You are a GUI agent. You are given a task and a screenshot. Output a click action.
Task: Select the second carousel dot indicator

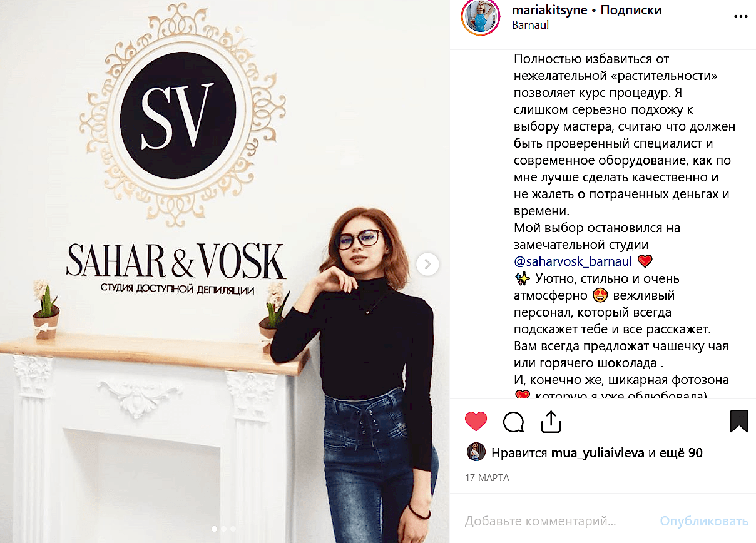[224, 529]
